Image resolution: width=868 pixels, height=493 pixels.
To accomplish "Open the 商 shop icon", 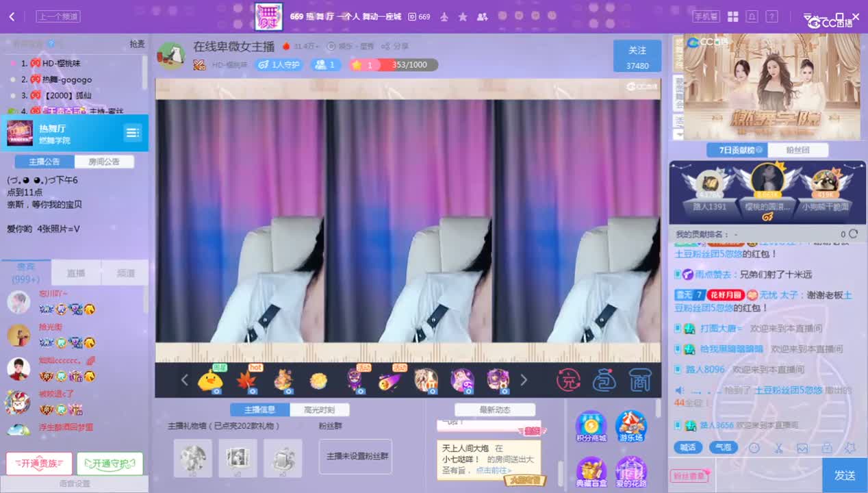I will click(639, 380).
